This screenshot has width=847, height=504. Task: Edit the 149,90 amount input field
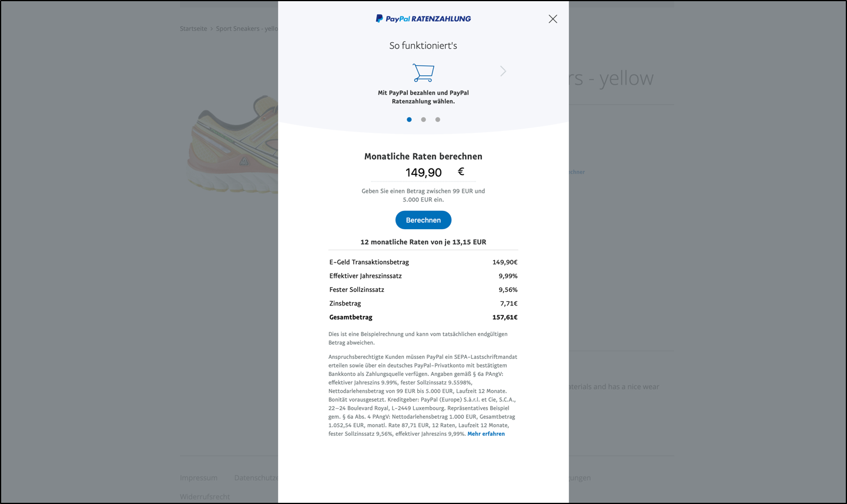423,172
